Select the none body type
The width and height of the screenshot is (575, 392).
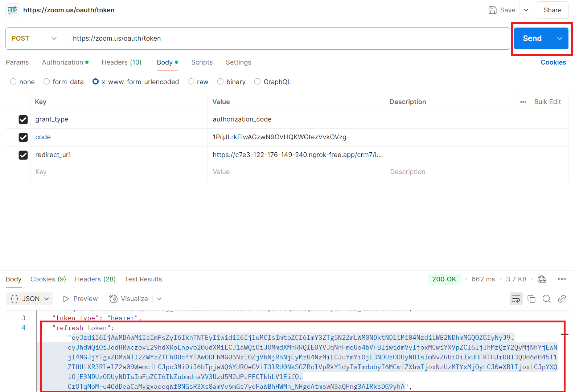point(13,82)
